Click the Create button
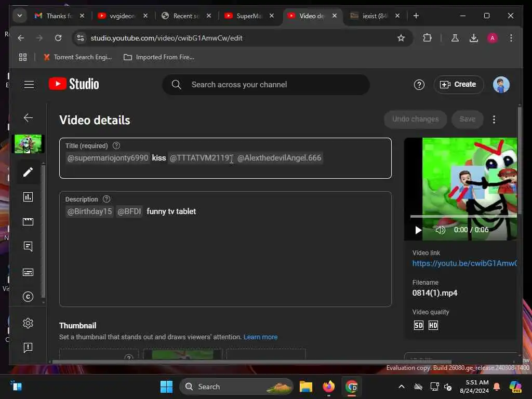 coord(458,85)
